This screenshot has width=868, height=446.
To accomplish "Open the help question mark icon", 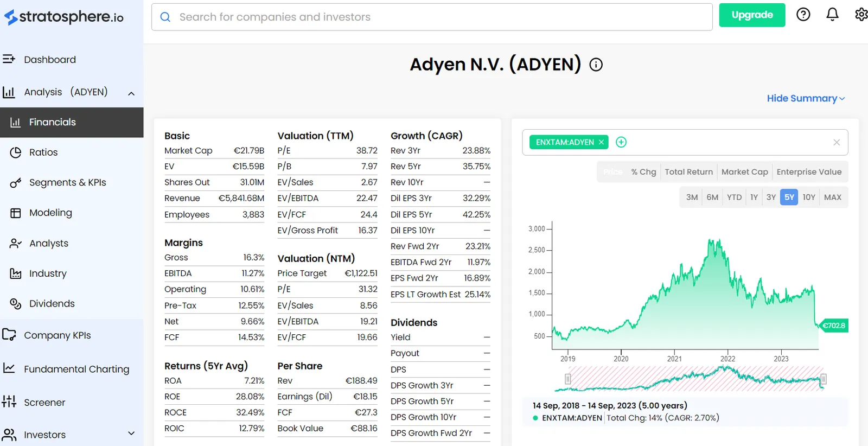I will point(803,15).
